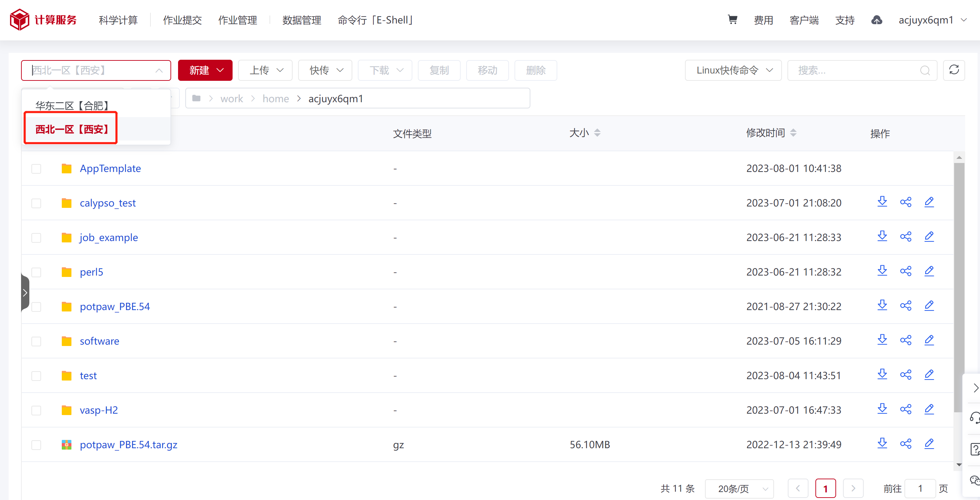Share the calypso_test folder
Viewport: 980px width, 500px height.
click(906, 202)
